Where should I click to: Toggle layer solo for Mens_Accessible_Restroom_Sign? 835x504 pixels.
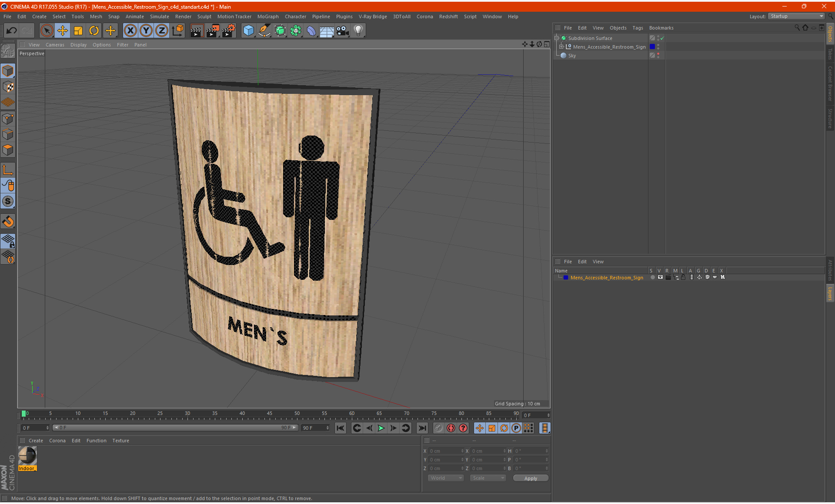click(x=652, y=277)
